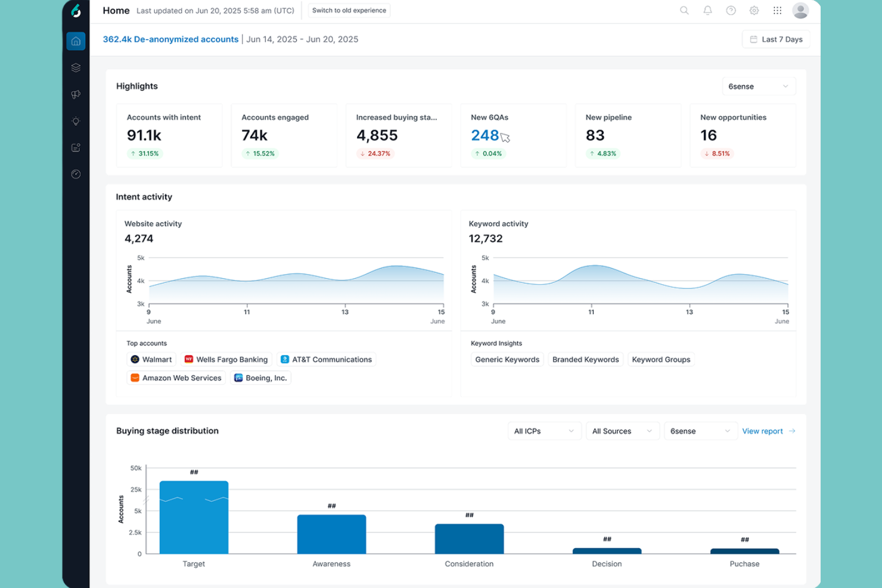This screenshot has width=882, height=588.
Task: Click the Awareness bar in chart
Action: tap(331, 534)
